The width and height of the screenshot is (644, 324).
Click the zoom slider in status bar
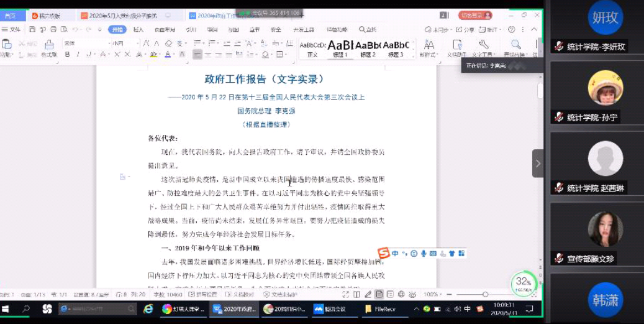(485, 294)
